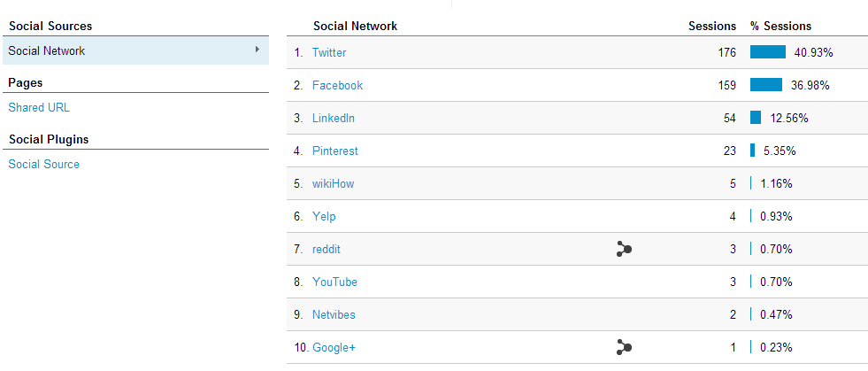
Task: Open the Shared URL report
Action: (x=39, y=107)
